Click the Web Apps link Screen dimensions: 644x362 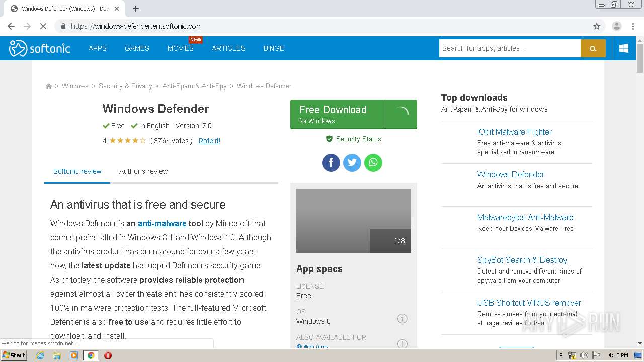pos(315,346)
